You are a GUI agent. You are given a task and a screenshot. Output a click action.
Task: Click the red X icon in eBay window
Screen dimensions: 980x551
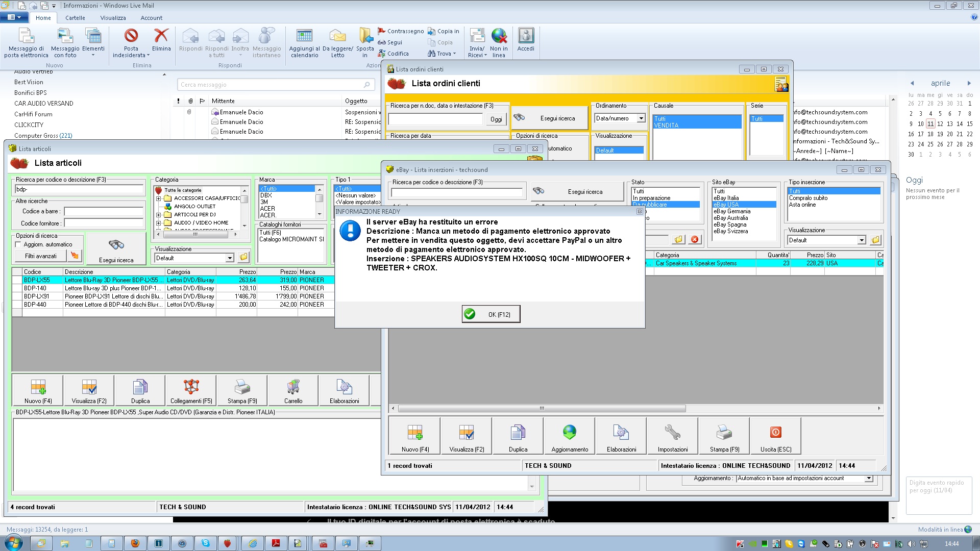coord(695,239)
